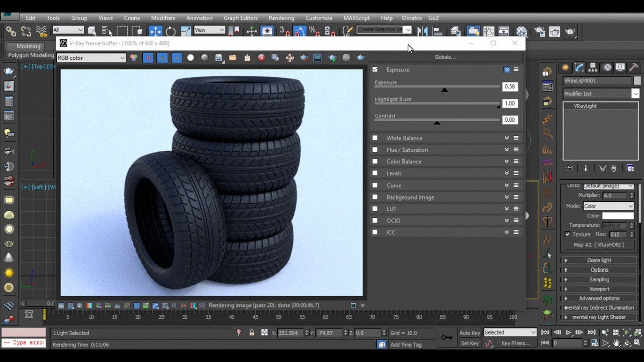Click the Pin Stack icon
The image size is (644, 362).
coord(569,168)
